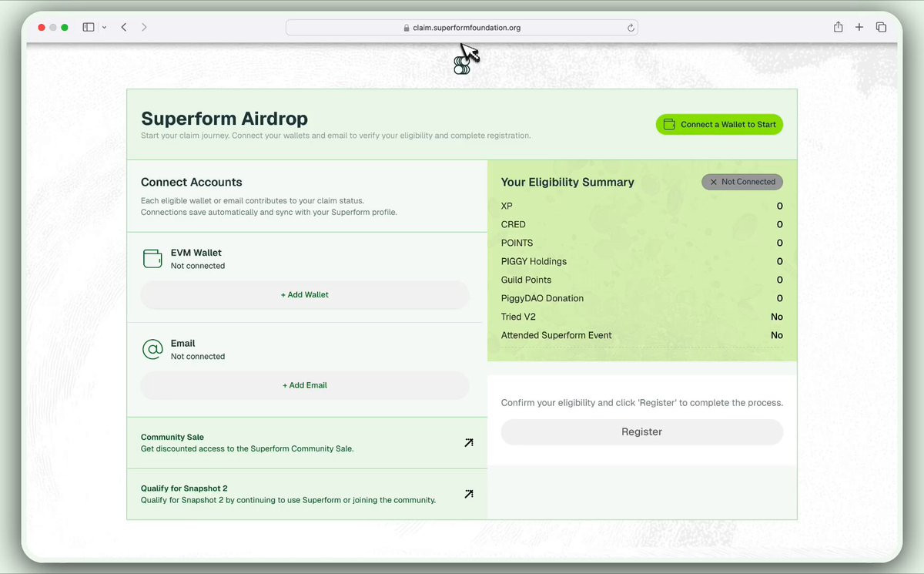Reload the page with the refresh icon
This screenshot has width=924, height=574.
[631, 28]
